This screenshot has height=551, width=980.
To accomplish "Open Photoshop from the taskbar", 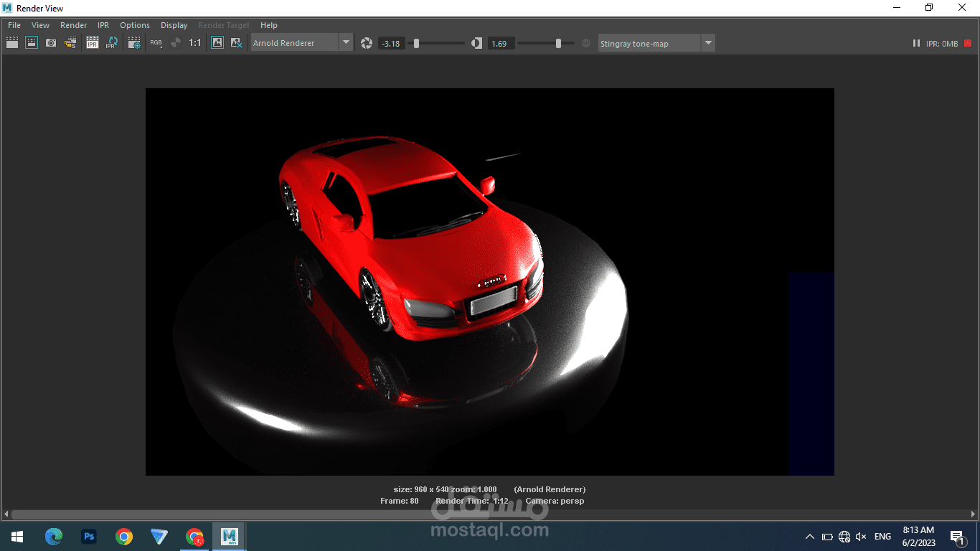I will click(89, 537).
